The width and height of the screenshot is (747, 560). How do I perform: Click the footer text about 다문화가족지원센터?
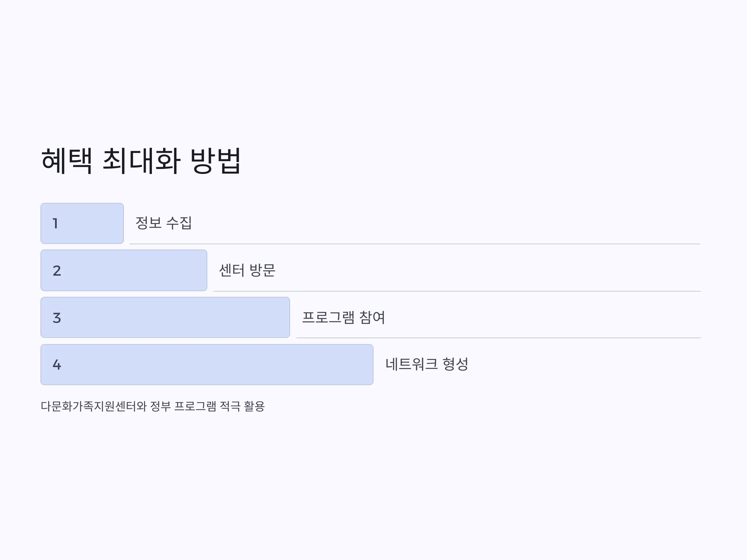coord(153,406)
